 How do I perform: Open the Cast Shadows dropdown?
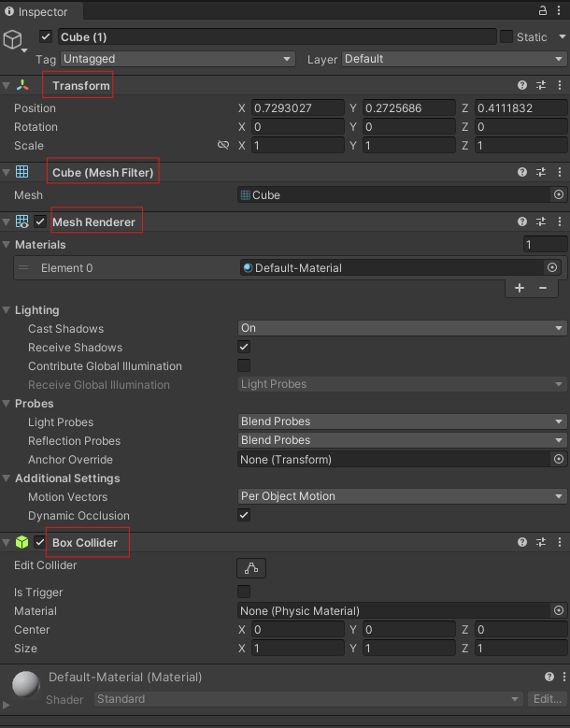click(x=403, y=328)
